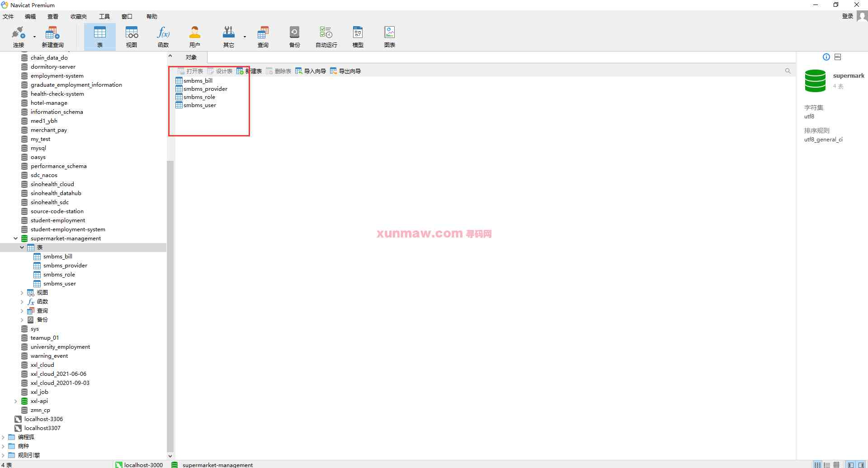Open the 收藏夹 menu
Image resolution: width=868 pixels, height=468 pixels.
[x=79, y=16]
